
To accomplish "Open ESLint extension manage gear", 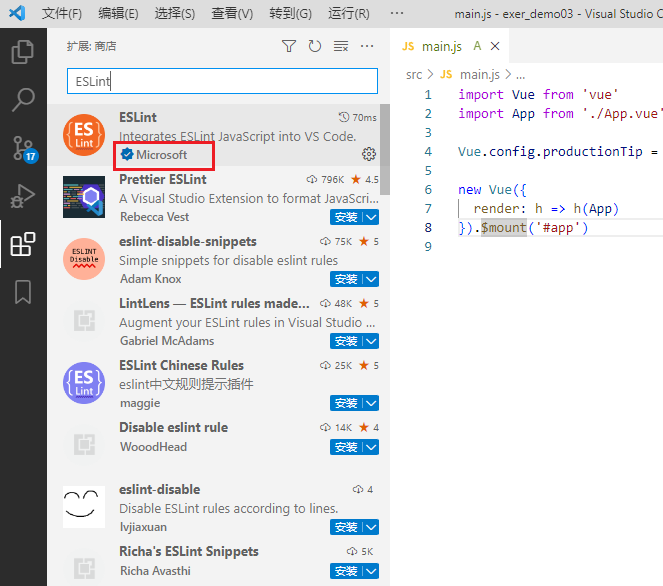I will click(369, 154).
